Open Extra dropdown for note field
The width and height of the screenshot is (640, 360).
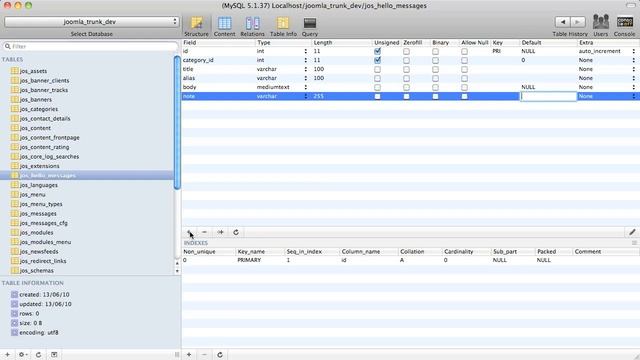[633, 96]
